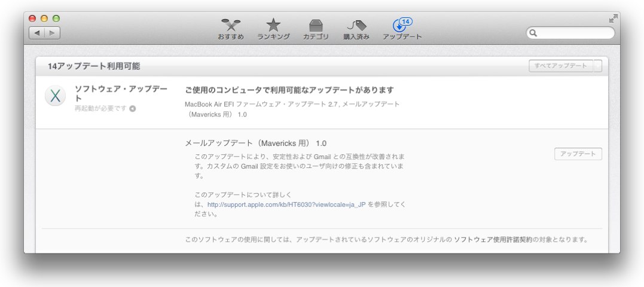Enter full screen with expand arrows
644x287 pixels.
[x=613, y=19]
